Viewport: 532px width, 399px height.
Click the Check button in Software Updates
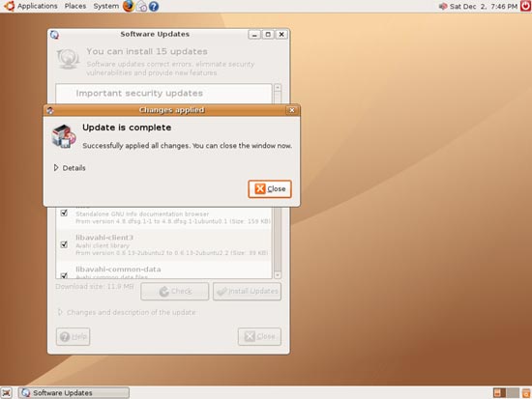(x=175, y=291)
